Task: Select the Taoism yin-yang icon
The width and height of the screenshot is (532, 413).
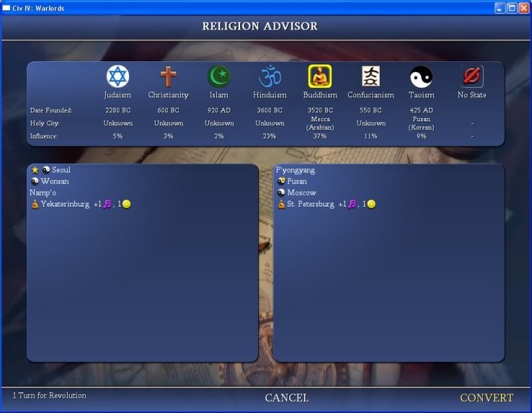Action: pyautogui.click(x=421, y=76)
